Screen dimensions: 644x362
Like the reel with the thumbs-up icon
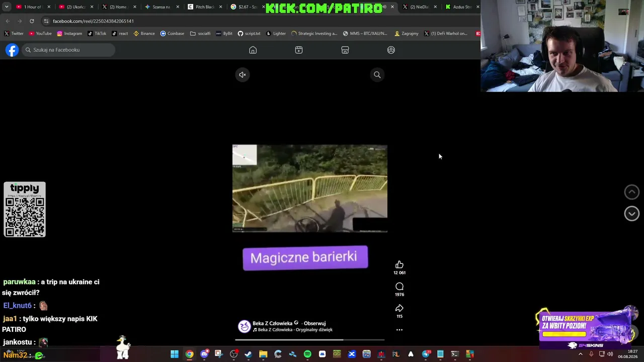399,265
